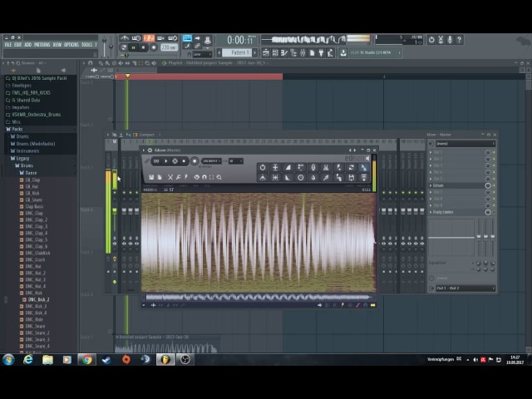The width and height of the screenshot is (532, 399).
Task: Toggle the Edison loop button
Action: [156, 161]
